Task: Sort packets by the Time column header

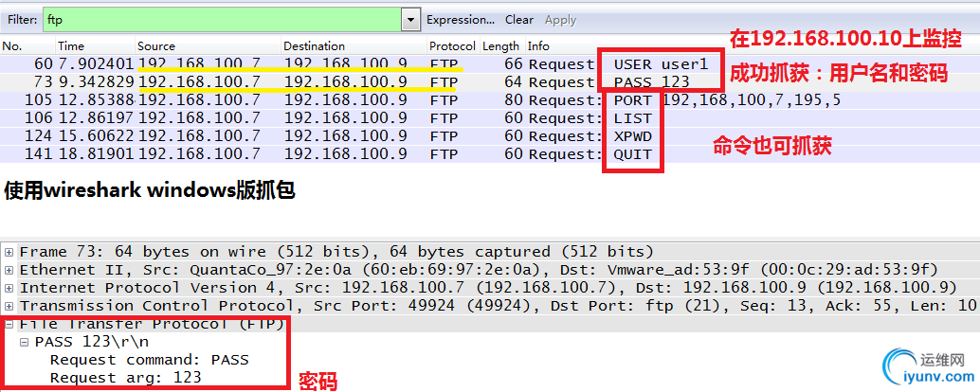Action: [x=71, y=45]
